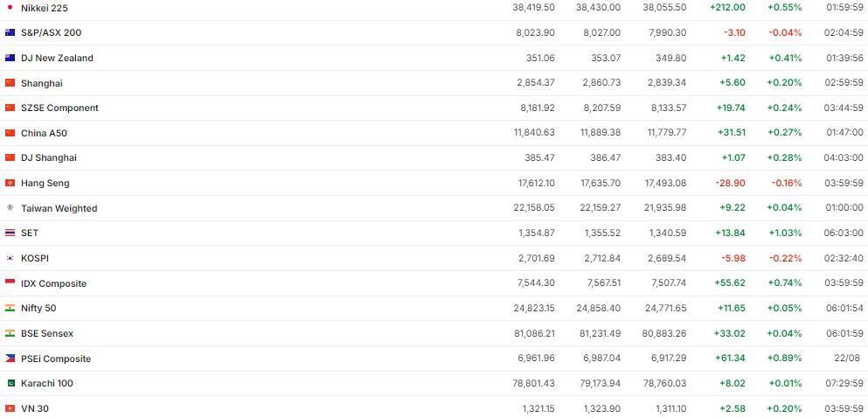Click the Taiwan Weighted index icon

[10, 208]
